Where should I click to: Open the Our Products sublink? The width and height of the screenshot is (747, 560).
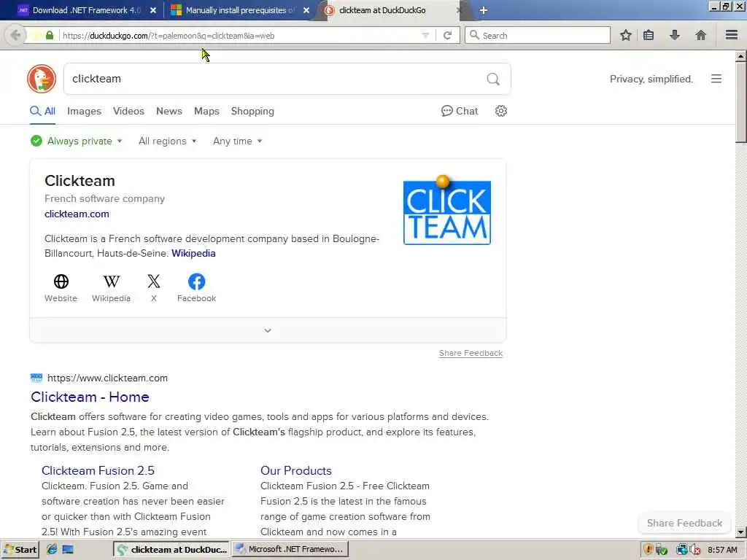tap(296, 470)
